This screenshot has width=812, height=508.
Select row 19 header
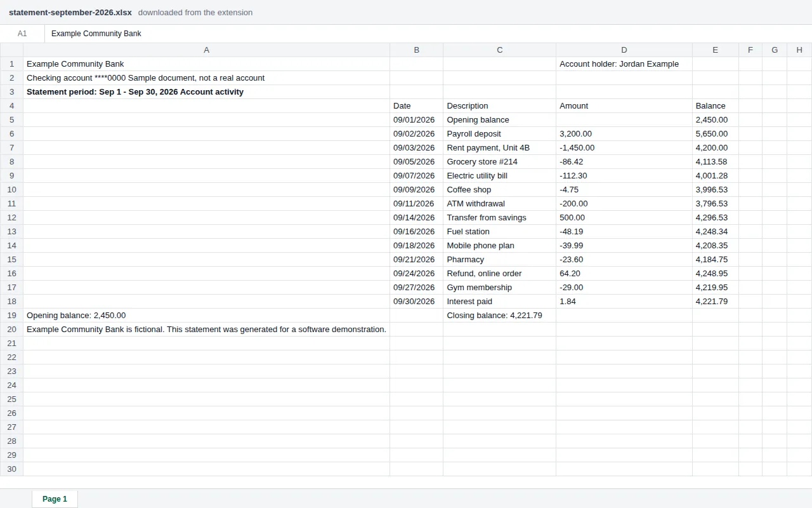[x=11, y=316]
